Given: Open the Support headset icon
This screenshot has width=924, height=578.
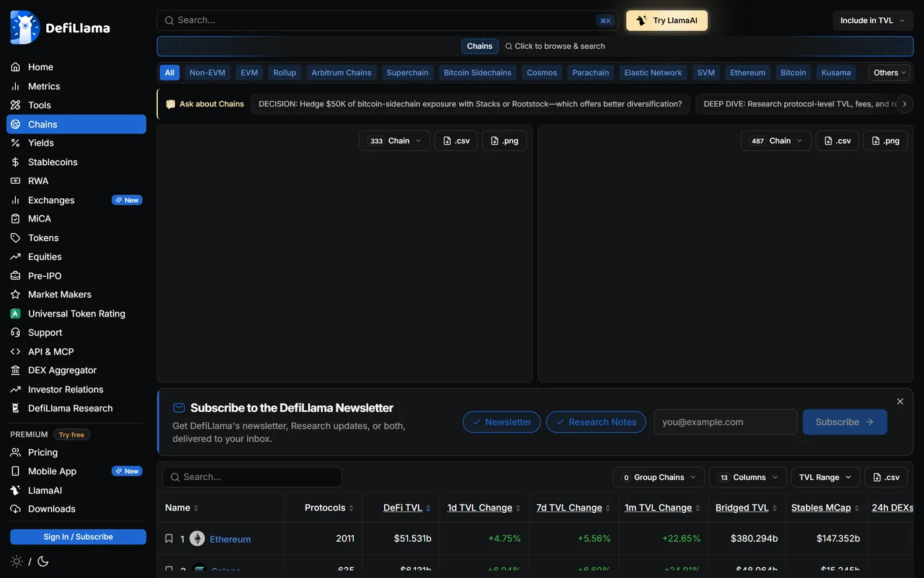Looking at the screenshot, I should 16,333.
